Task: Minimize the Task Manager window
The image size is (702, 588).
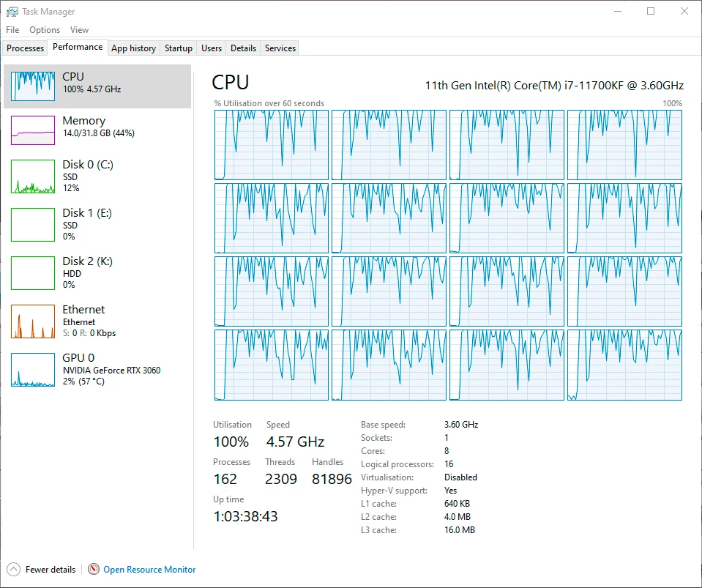Action: (x=618, y=11)
